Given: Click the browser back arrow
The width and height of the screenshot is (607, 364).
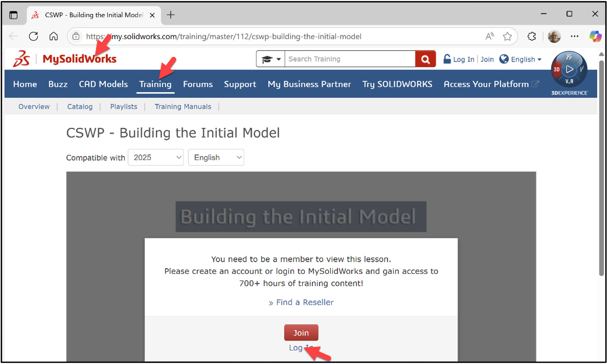Looking at the screenshot, I should pyautogui.click(x=13, y=36).
